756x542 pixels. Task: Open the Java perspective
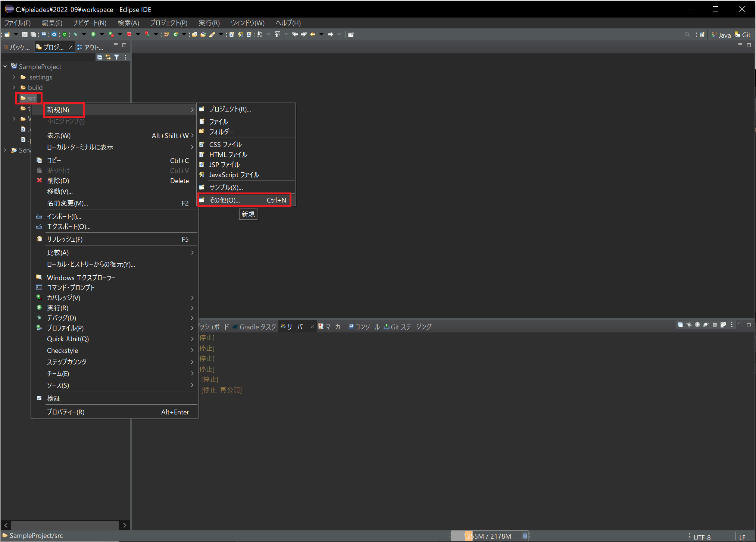721,34
